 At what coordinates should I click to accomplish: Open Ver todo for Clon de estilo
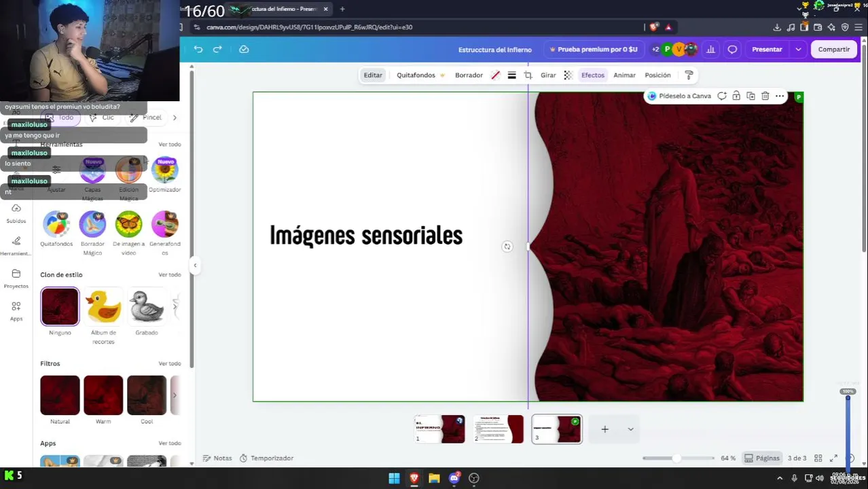[x=170, y=275]
